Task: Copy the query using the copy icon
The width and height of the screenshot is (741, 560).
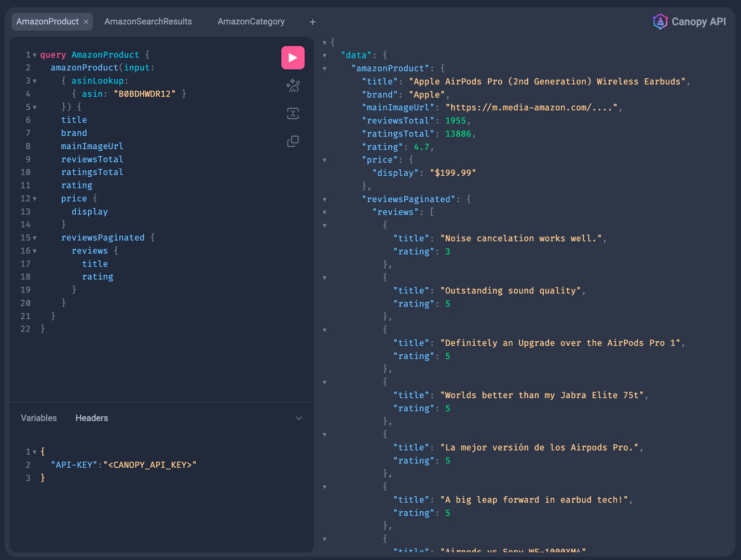Action: point(293,141)
